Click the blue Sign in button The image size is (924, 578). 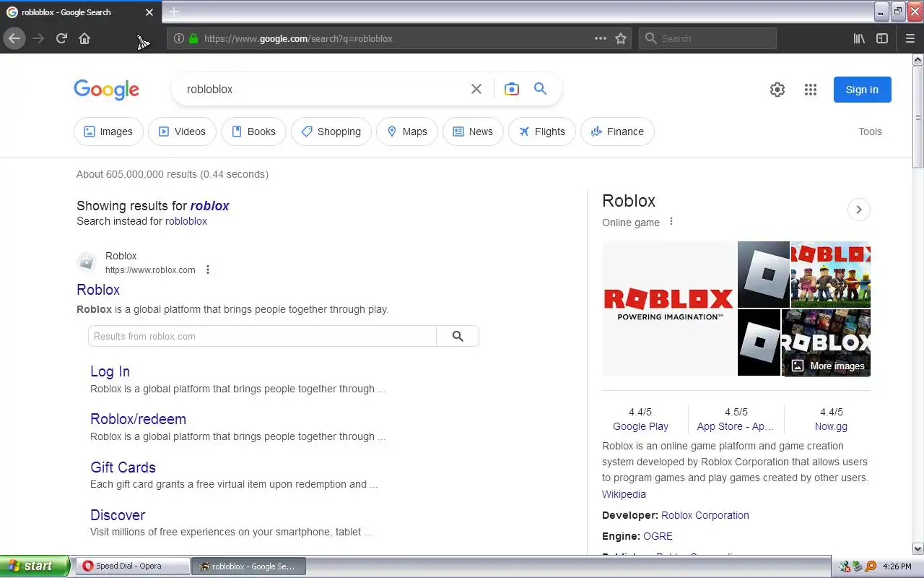(862, 90)
